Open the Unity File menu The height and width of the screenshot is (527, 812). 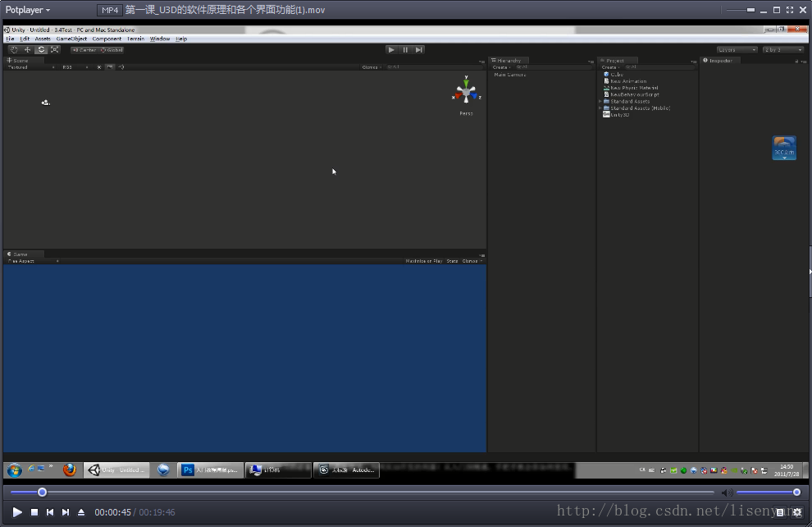click(10, 39)
